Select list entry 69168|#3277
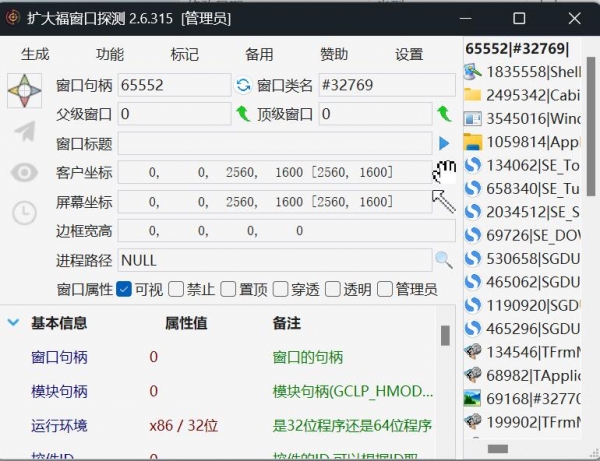 point(522,399)
